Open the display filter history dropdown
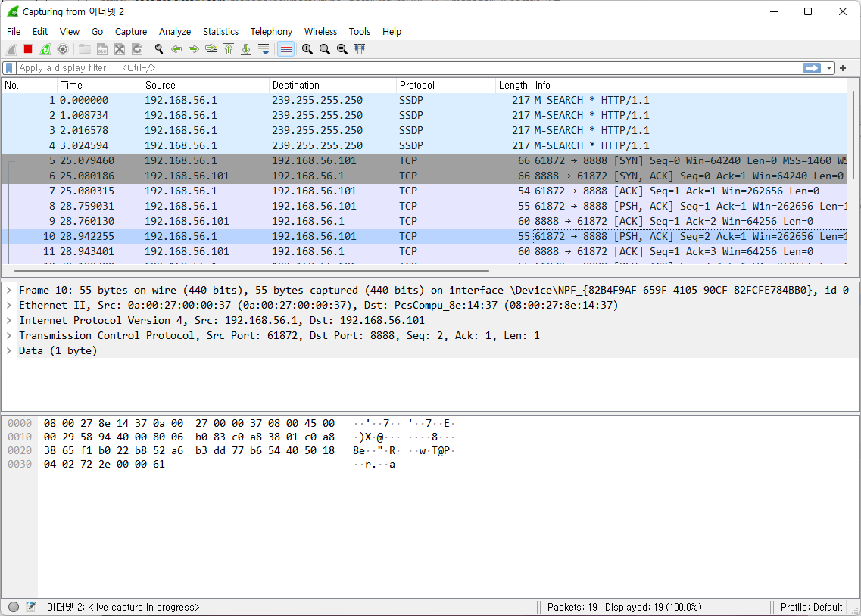This screenshot has height=616, width=861. coord(828,68)
